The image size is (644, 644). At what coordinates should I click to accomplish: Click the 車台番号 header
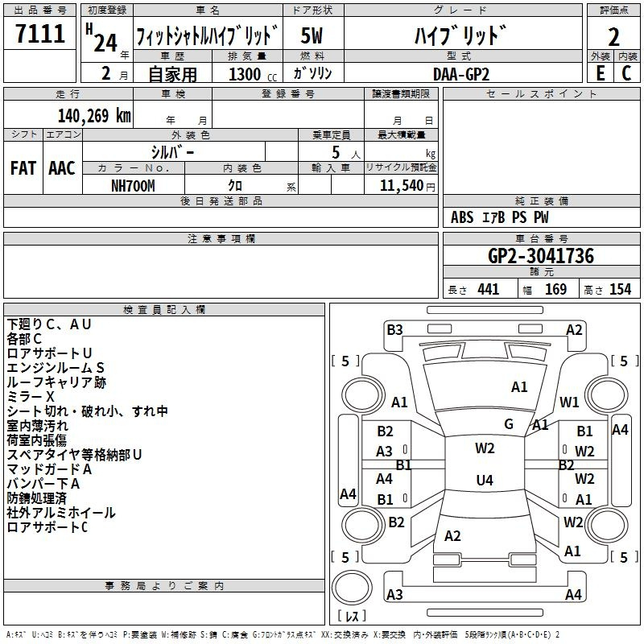541,238
